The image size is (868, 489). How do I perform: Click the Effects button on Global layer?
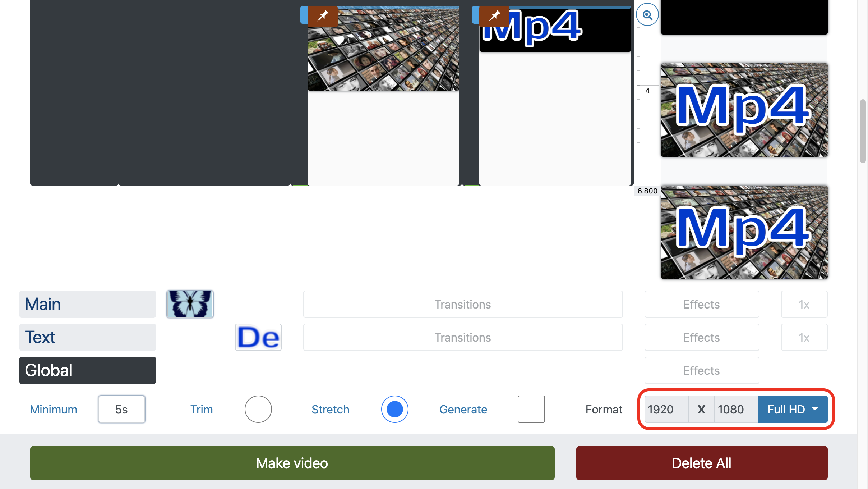pyautogui.click(x=702, y=370)
